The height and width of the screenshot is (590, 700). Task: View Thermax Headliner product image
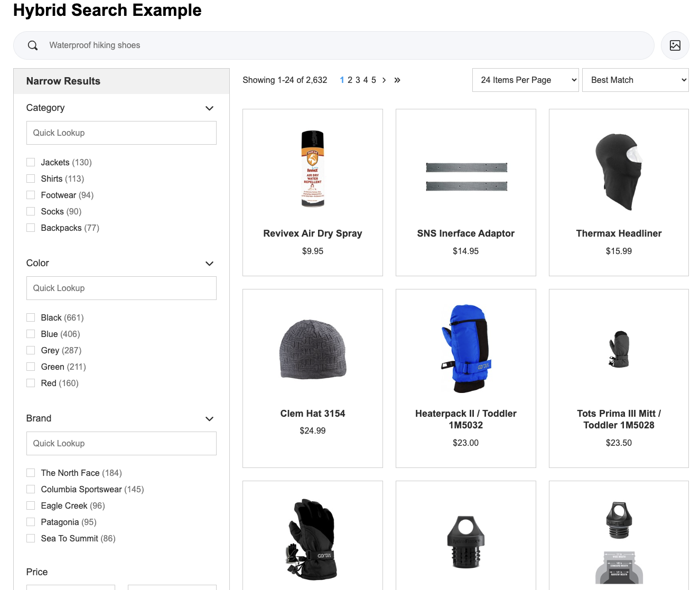pyautogui.click(x=619, y=172)
